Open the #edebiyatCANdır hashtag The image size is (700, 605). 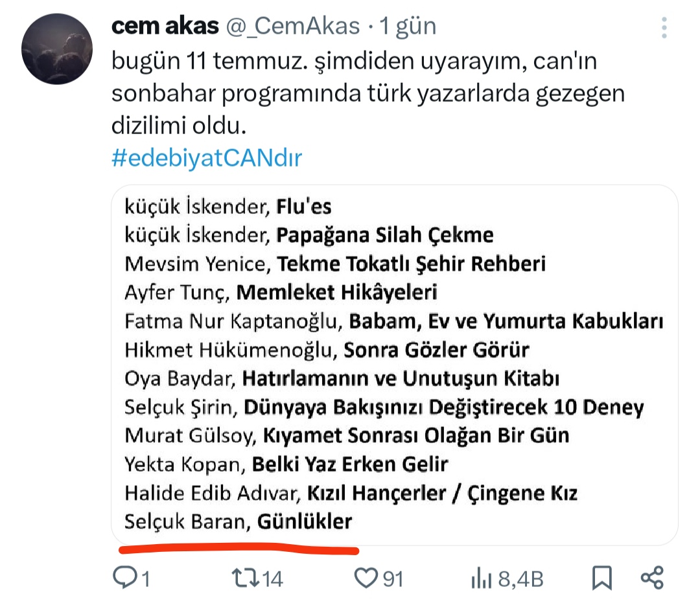(x=207, y=157)
